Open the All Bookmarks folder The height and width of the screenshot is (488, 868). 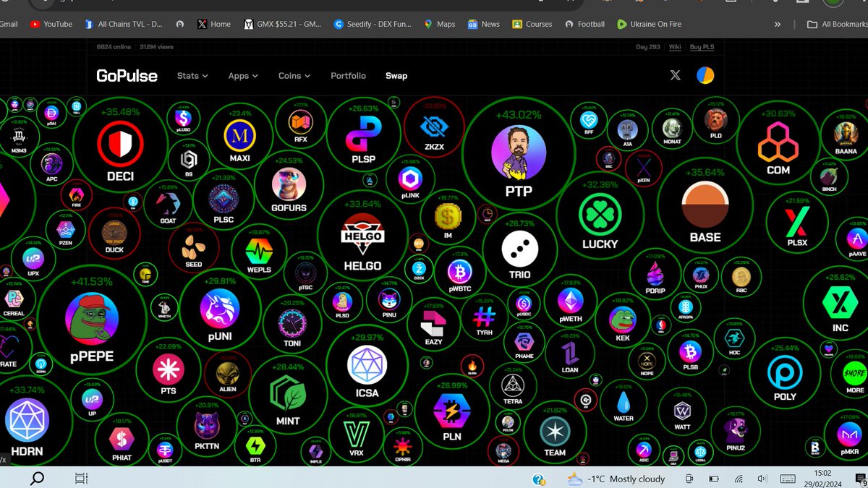tap(838, 24)
